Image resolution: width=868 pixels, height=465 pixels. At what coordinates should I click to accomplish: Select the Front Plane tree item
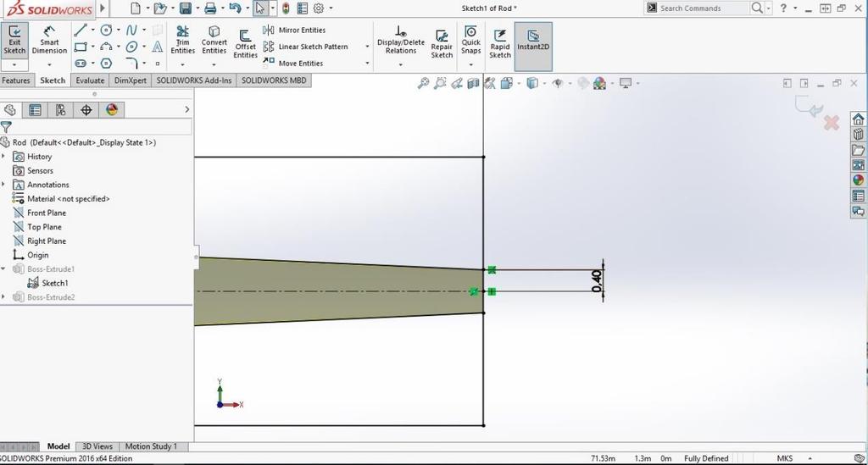tap(39, 213)
